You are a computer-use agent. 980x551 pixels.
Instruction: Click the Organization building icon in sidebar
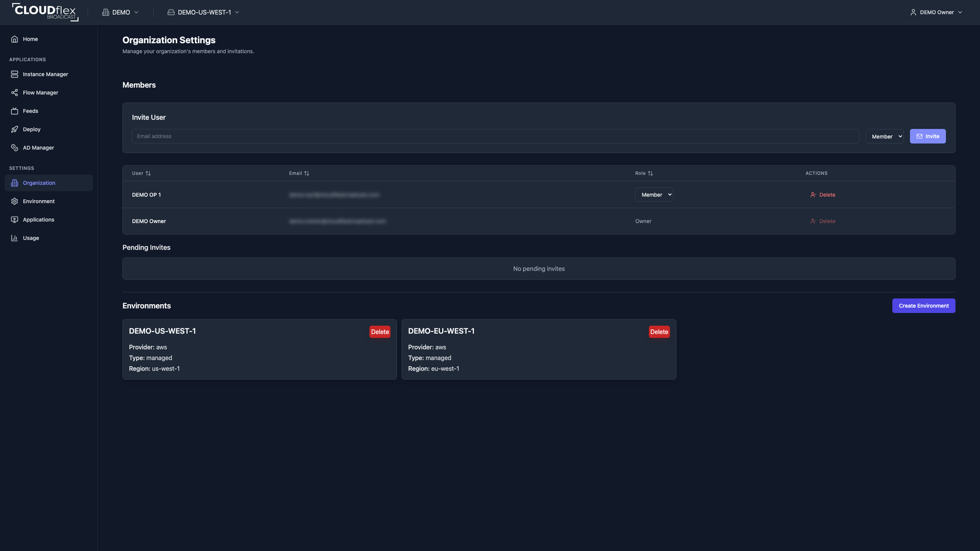[15, 183]
